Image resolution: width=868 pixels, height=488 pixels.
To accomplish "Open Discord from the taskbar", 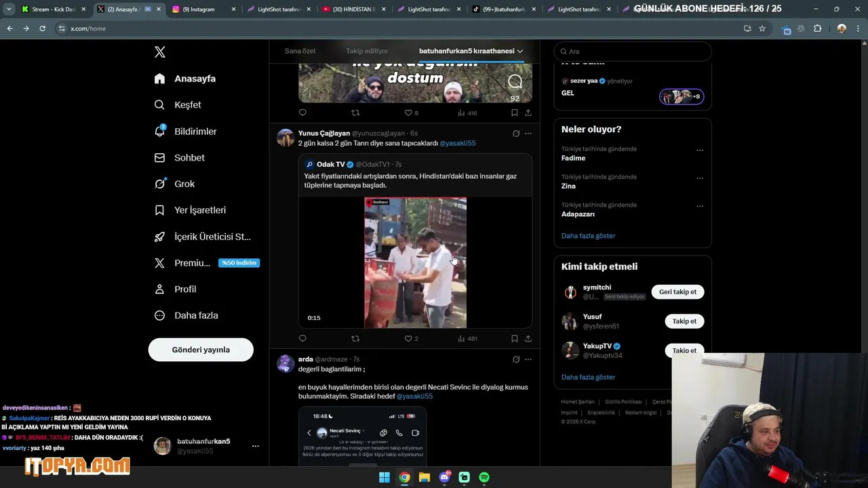I will pyautogui.click(x=445, y=477).
